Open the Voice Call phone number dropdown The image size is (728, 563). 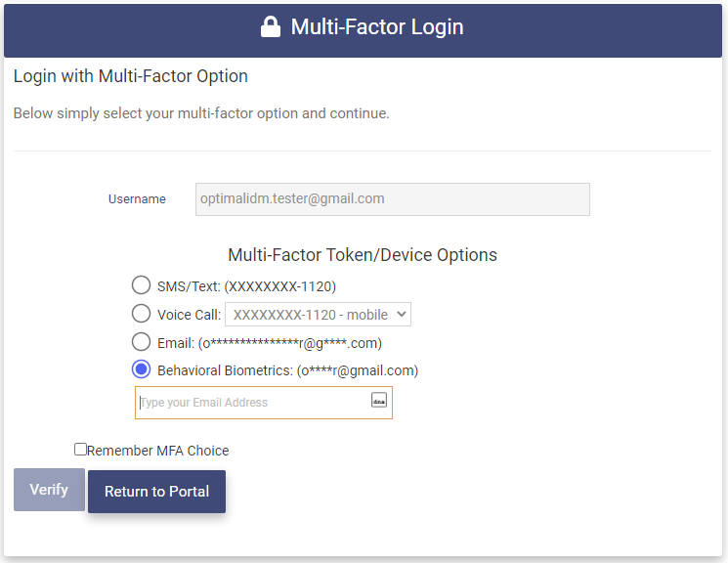[x=318, y=315]
